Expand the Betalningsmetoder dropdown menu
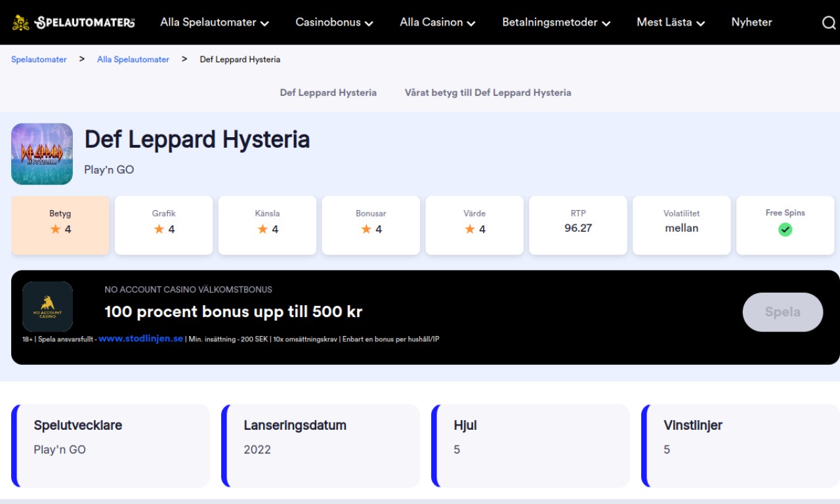 coord(556,22)
